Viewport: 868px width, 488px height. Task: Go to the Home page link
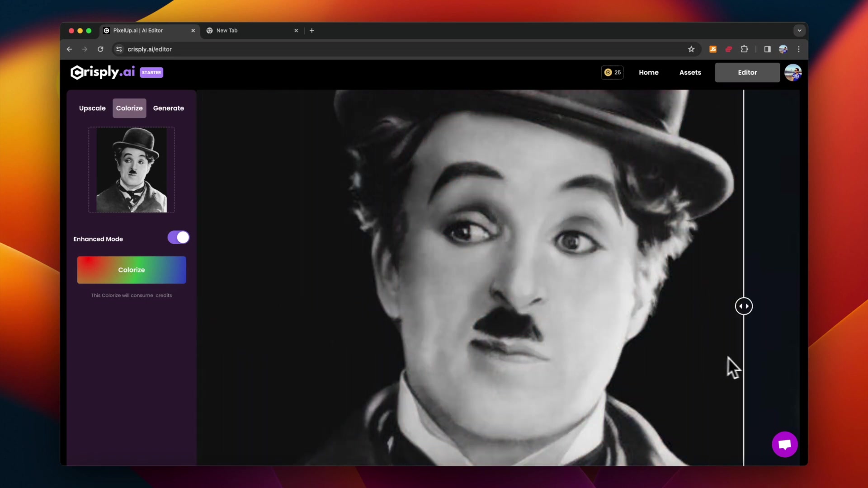click(x=648, y=72)
